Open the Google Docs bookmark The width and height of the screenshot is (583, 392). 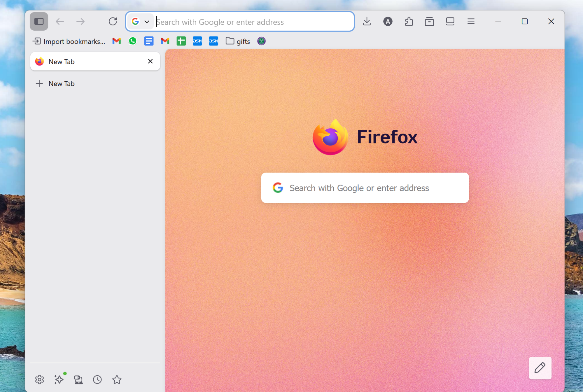click(149, 41)
